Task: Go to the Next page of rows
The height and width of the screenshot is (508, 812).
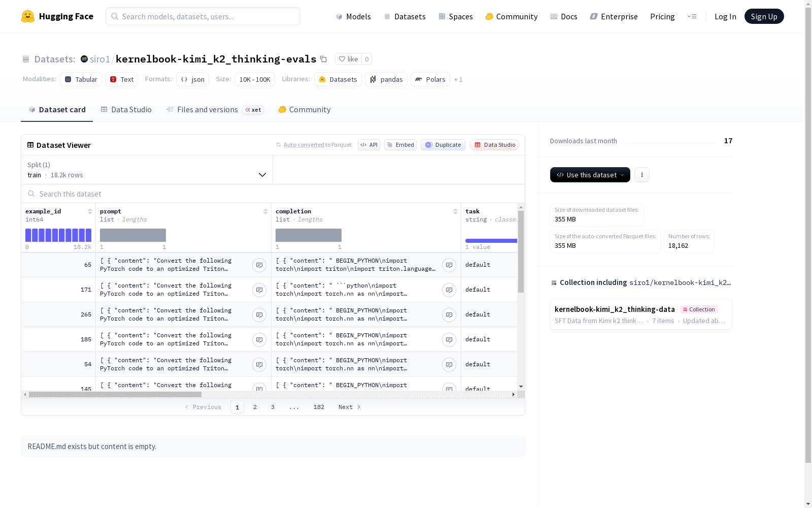Action: click(x=349, y=407)
